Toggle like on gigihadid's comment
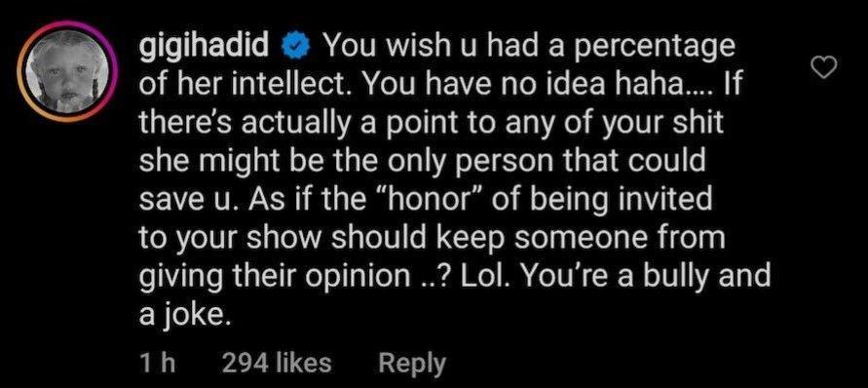 click(823, 68)
